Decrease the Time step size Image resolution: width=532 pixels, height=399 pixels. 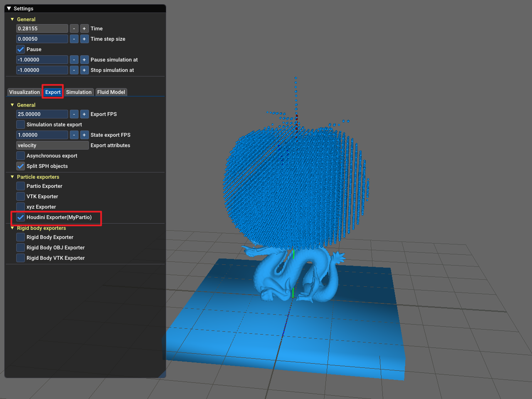(74, 39)
